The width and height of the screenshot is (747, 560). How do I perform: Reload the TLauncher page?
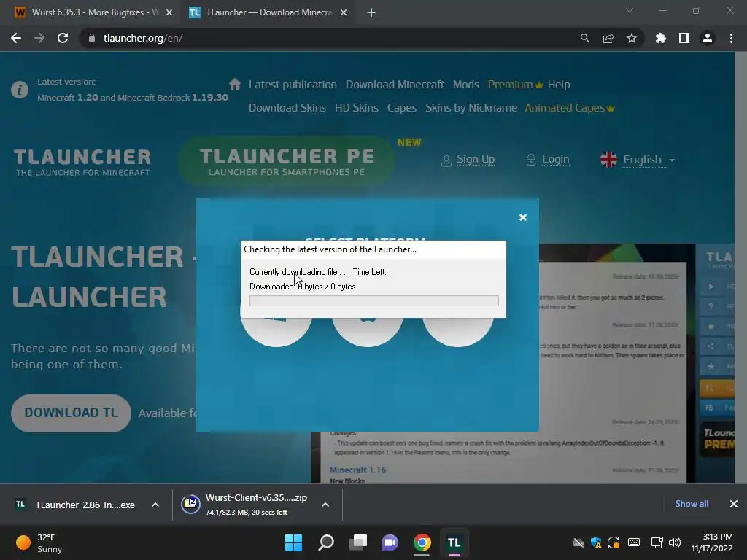pyautogui.click(x=63, y=38)
